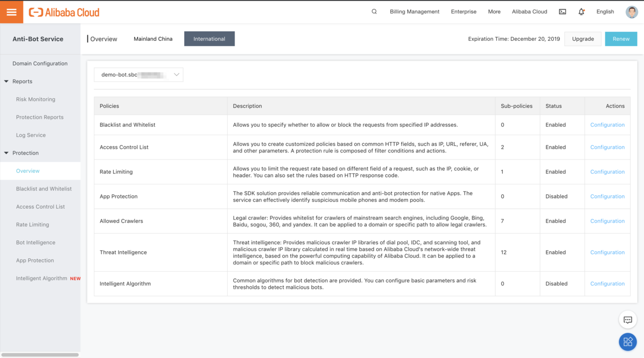The width and height of the screenshot is (644, 358).
Task: Open Access Control List sidebar item
Action: click(40, 207)
